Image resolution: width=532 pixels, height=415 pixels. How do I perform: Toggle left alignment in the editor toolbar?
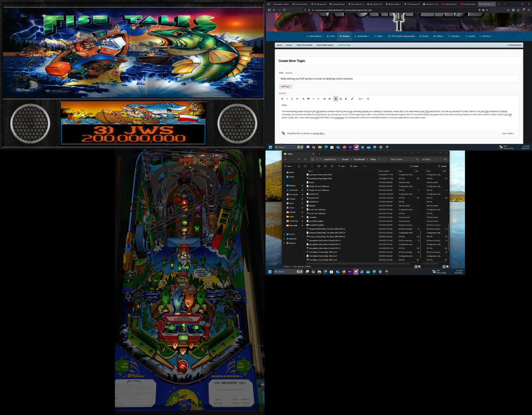tap(336, 99)
